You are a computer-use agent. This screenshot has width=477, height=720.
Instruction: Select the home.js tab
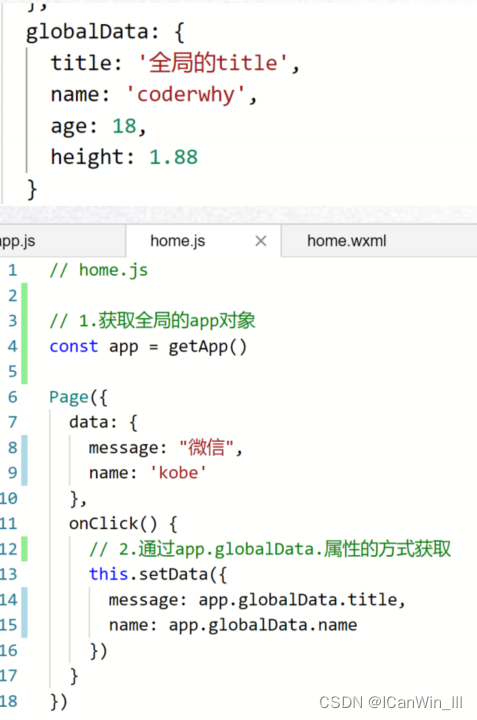(x=178, y=241)
